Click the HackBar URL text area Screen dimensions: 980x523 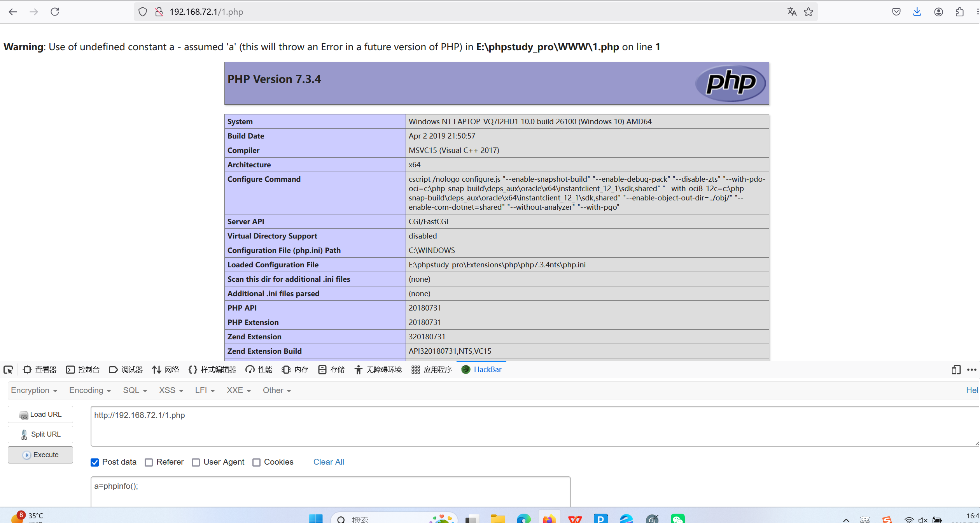(535, 426)
